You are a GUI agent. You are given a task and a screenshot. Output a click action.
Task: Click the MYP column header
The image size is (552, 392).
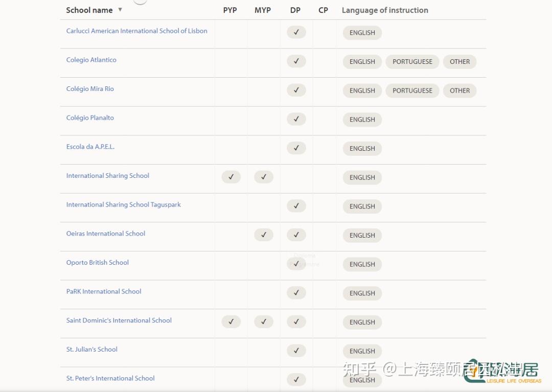(x=263, y=10)
